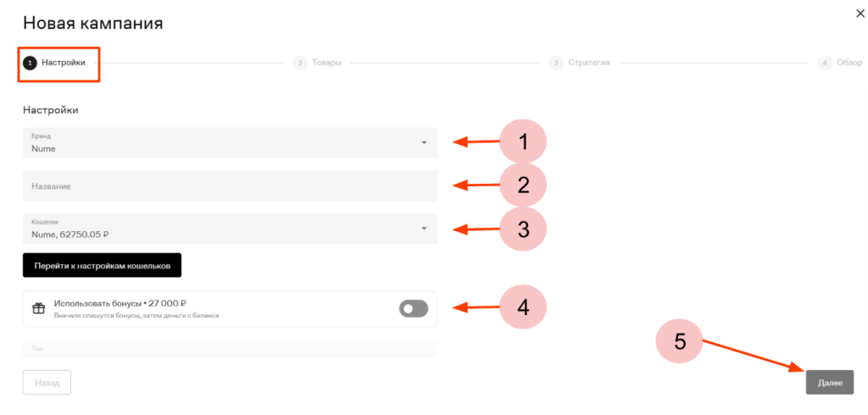Click the step 4 circle icon

(824, 63)
